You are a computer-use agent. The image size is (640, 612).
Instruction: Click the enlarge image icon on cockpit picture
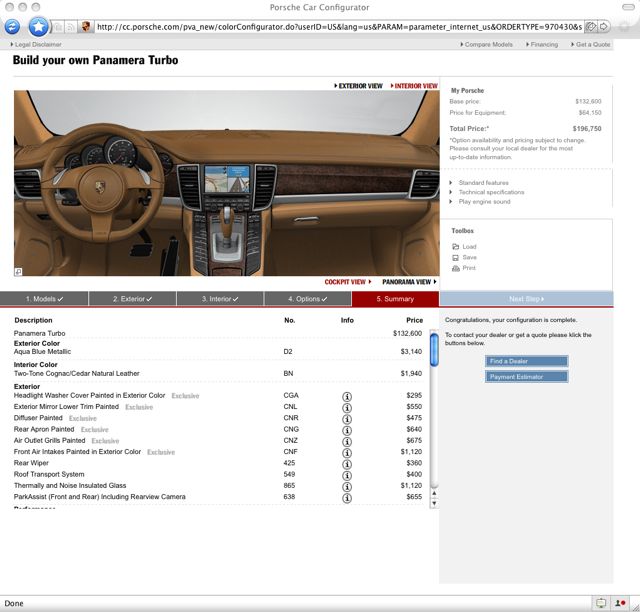coord(18,272)
